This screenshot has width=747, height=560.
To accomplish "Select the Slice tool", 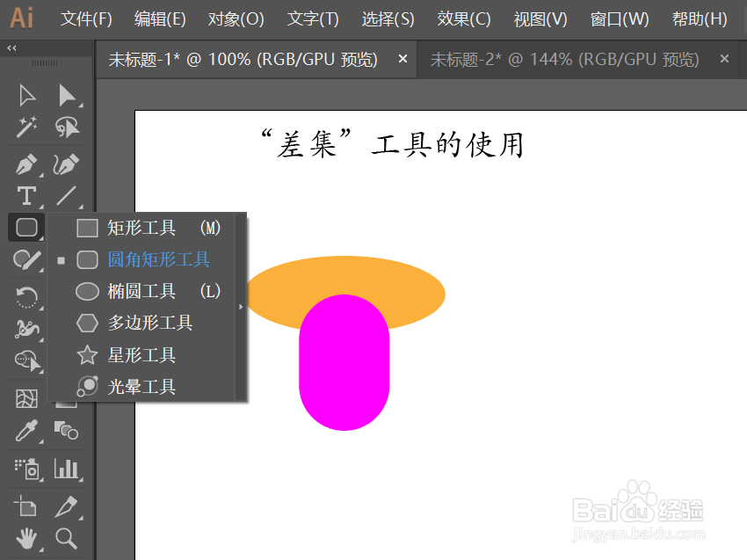I will coord(66,506).
